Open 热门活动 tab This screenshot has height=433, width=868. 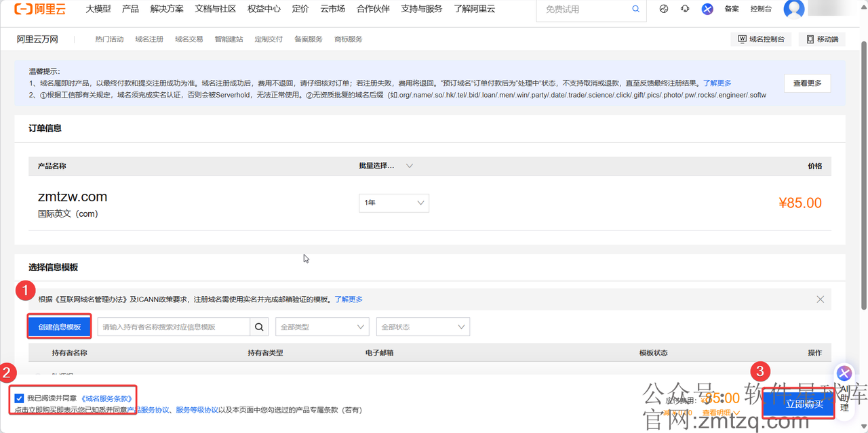109,39
